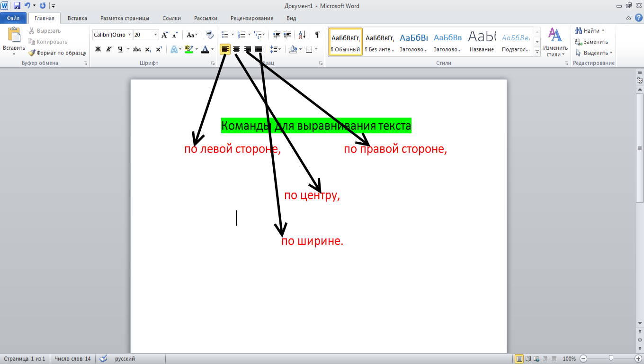The height and width of the screenshot is (364, 644).
Task: Toggle subscript formatting
Action: [148, 49]
